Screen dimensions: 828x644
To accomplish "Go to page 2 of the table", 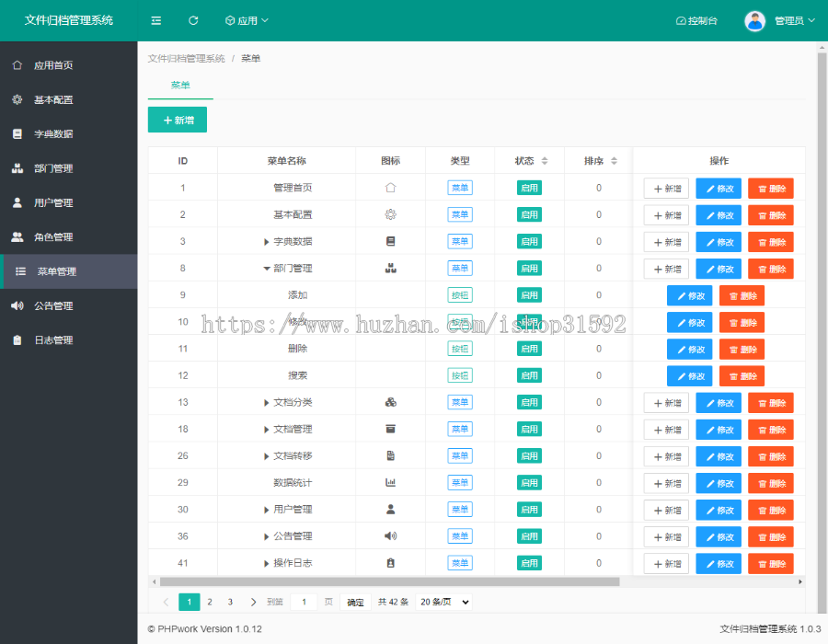I will (x=210, y=602).
